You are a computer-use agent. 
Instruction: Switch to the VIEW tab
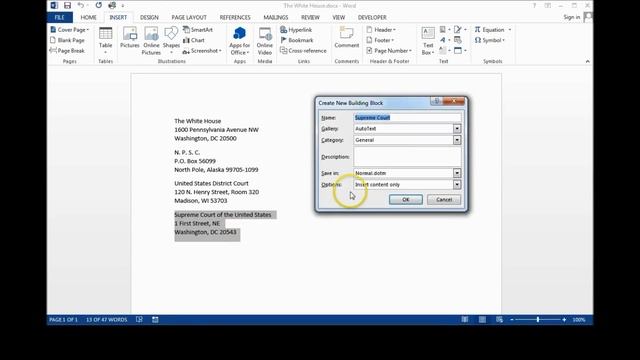tap(338, 17)
